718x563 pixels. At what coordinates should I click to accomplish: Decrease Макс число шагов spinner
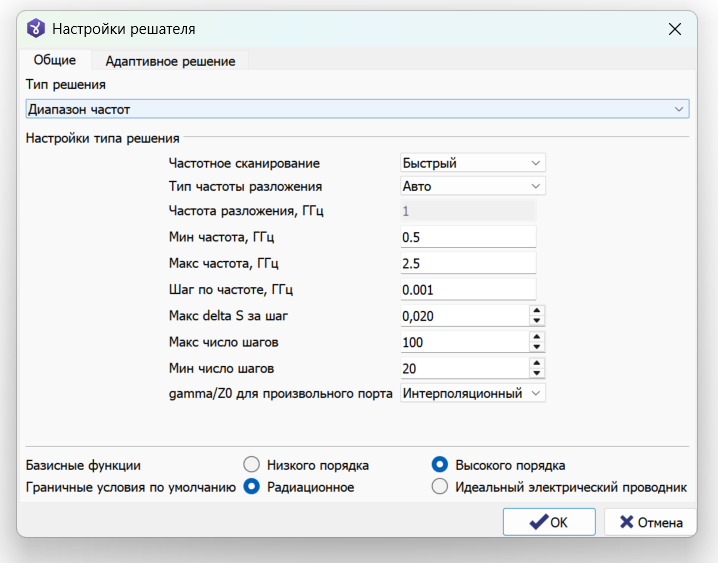(x=537, y=347)
